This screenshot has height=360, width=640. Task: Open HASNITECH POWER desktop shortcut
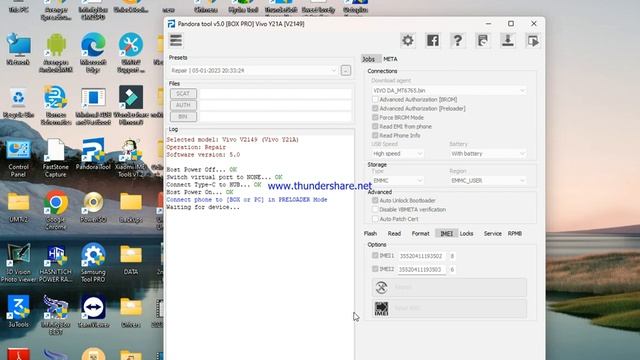click(56, 263)
